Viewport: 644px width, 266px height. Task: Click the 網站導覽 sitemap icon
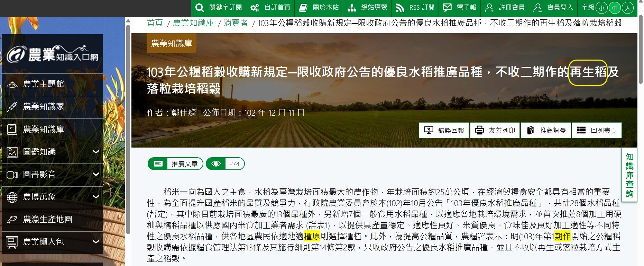point(352,8)
